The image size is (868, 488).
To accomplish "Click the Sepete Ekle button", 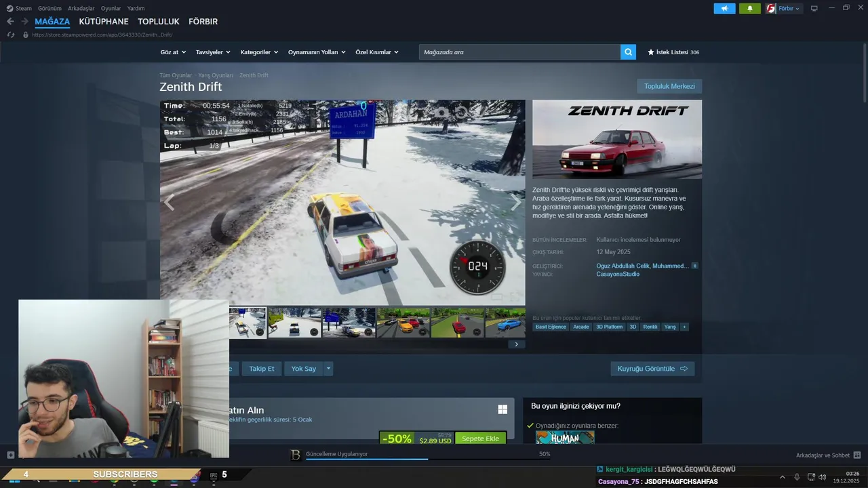I will [x=481, y=439].
